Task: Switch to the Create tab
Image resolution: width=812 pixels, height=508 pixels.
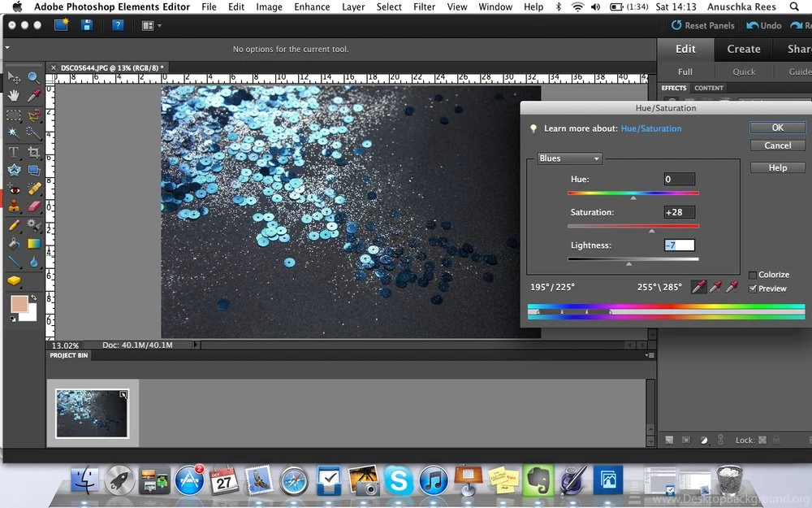Action: click(x=743, y=49)
